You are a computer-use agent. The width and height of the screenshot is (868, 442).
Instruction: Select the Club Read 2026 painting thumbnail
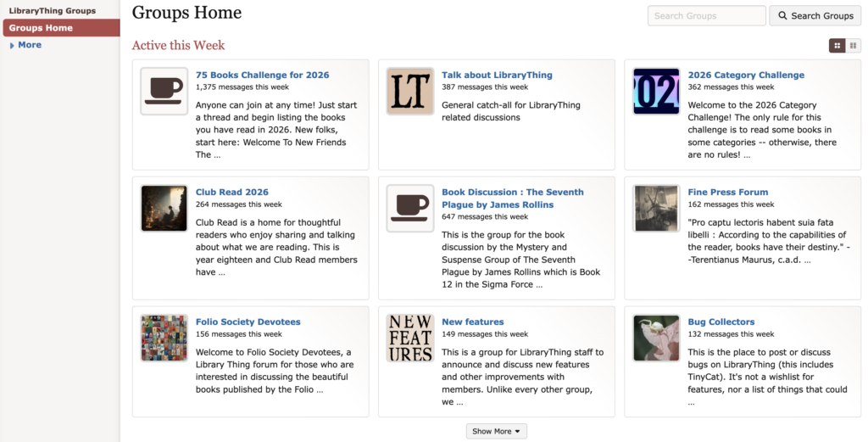coord(164,208)
